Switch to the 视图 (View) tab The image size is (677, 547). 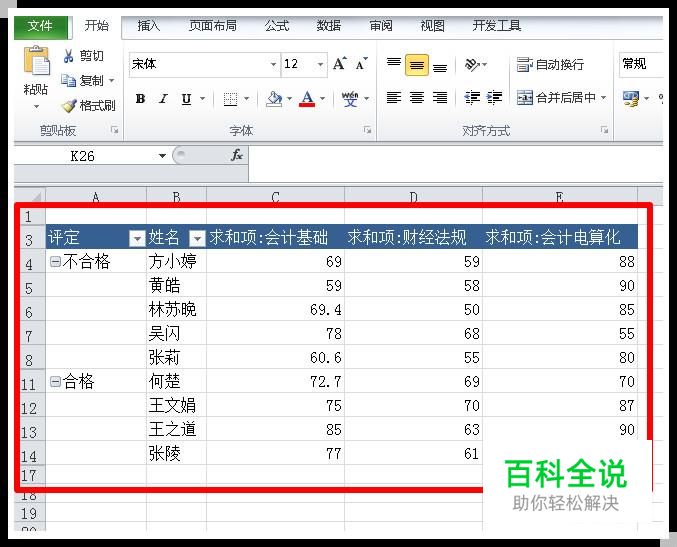pos(433,26)
